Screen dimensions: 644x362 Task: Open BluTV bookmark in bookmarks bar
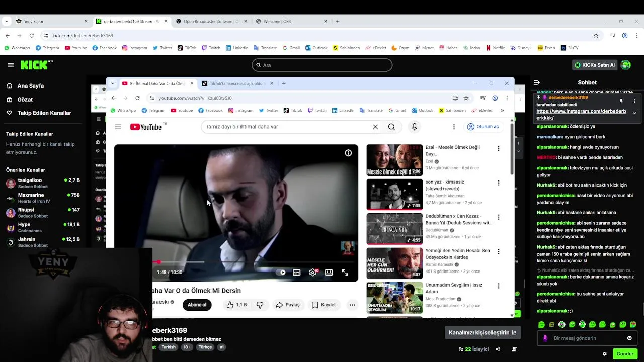(570, 48)
